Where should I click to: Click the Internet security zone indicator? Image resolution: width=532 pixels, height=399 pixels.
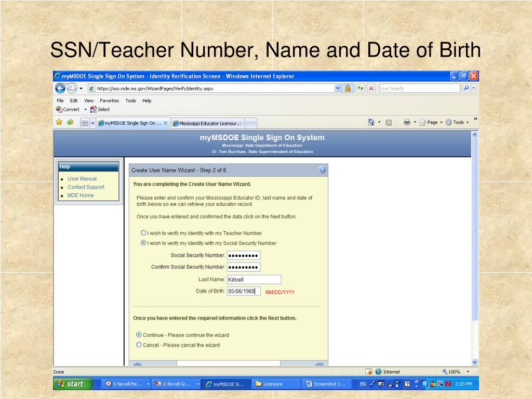388,372
